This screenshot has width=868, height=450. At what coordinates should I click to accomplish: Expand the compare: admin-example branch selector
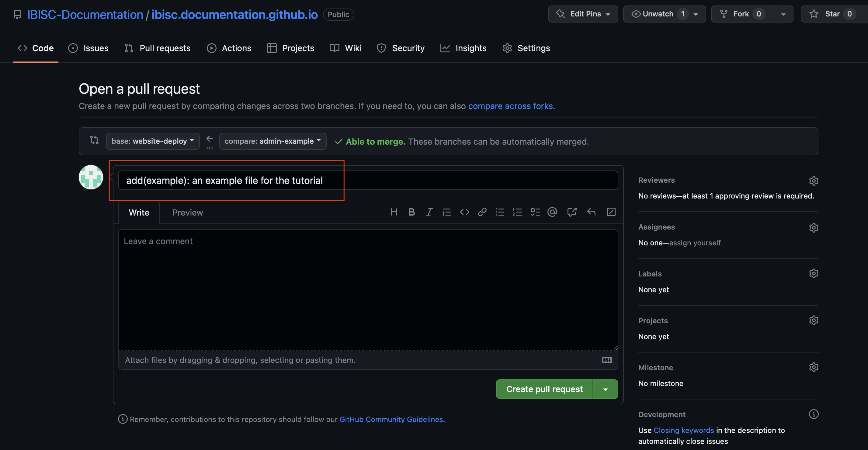click(272, 141)
